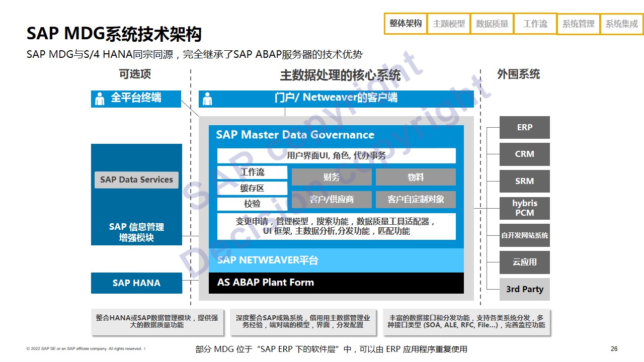The height and width of the screenshot is (362, 644).
Task: Select the 客户自定制对象 box
Action: click(416, 200)
